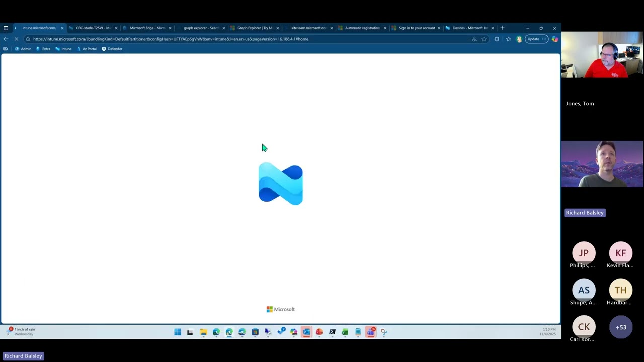Open the site:learn.microsoft.com tab

tap(308, 28)
